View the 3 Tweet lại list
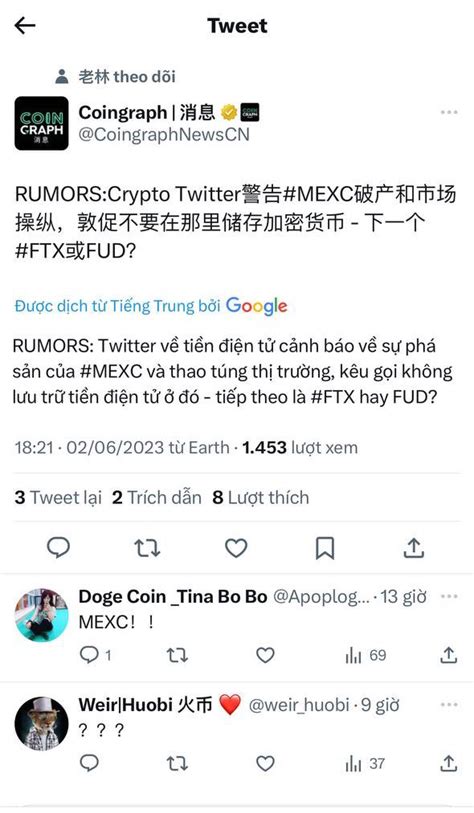 (58, 498)
